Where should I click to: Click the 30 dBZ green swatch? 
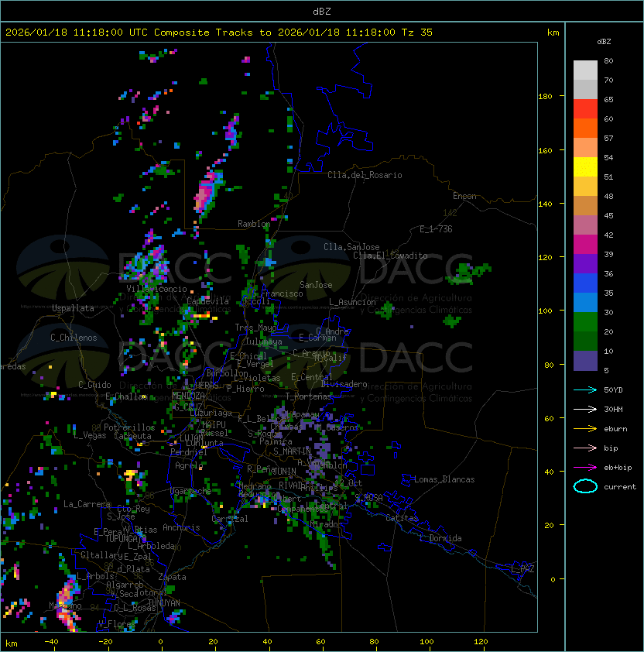pos(585,322)
